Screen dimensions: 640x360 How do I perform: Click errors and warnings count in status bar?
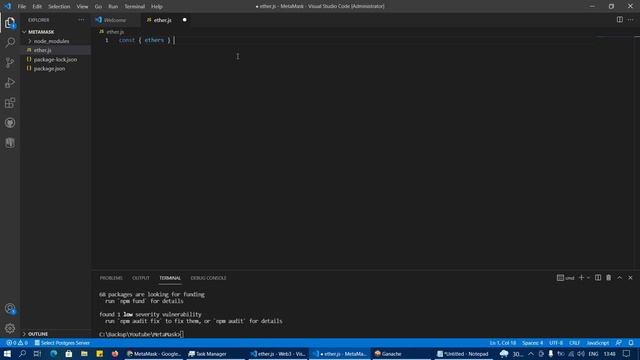[17, 343]
